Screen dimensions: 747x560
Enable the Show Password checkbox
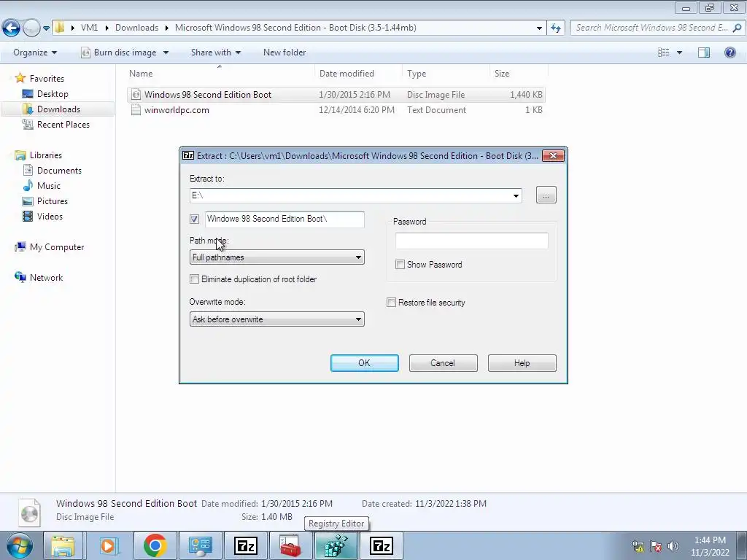[x=400, y=264]
